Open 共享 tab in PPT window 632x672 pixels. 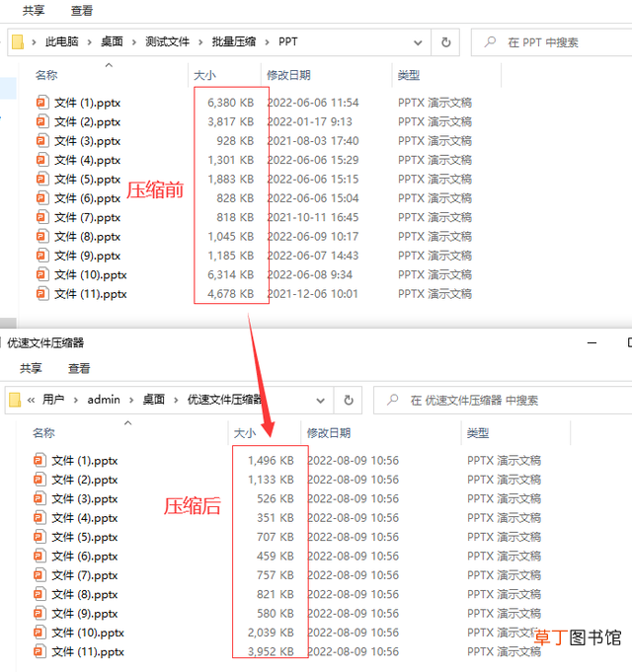pyautogui.click(x=34, y=10)
